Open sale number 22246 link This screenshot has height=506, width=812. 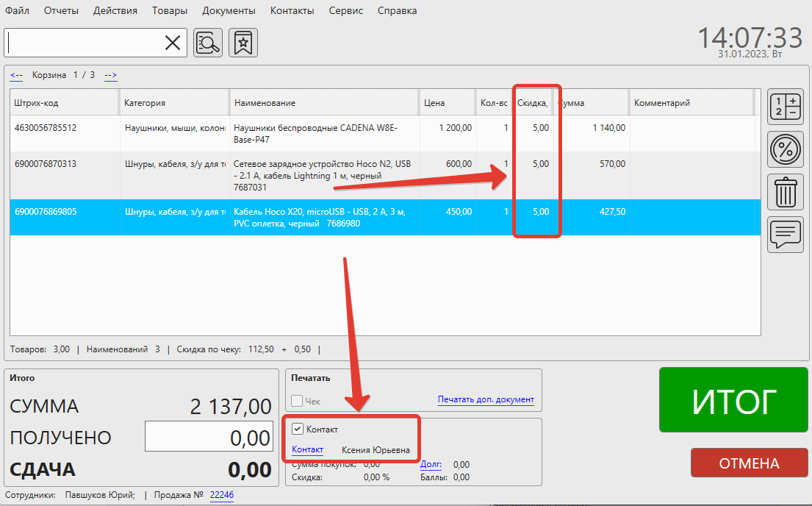pos(221,495)
